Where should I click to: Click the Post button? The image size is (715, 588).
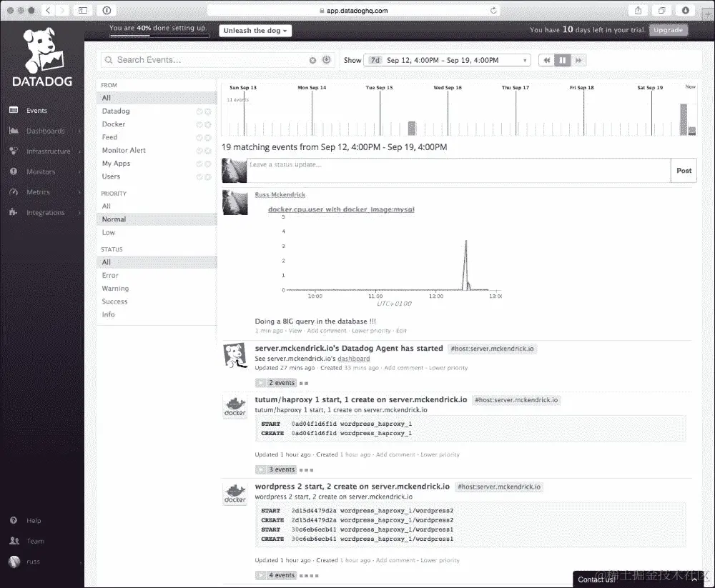click(684, 171)
